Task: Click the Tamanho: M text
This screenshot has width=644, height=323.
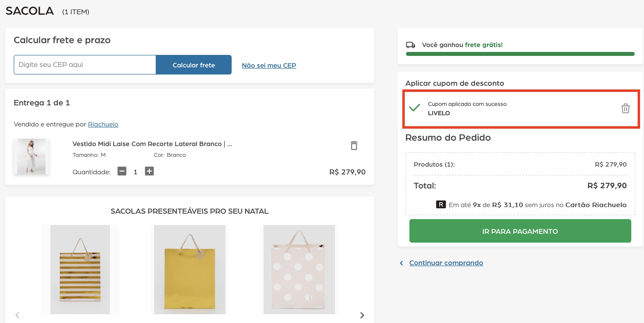Action: [x=89, y=155]
